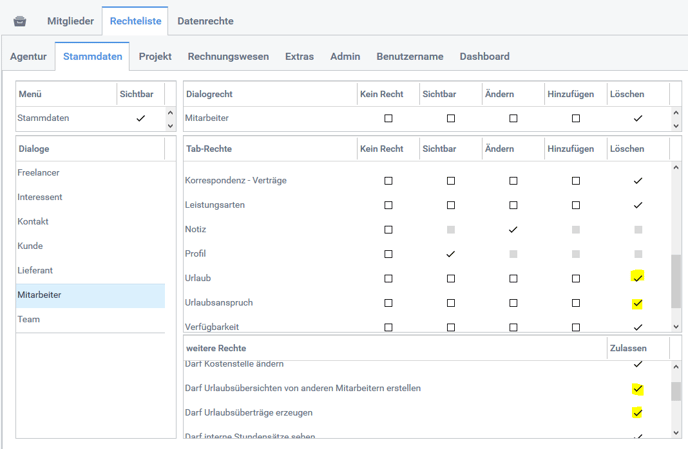
Task: Toggle Stammdaten menu Sichtbar checkmark
Action: coord(140,119)
